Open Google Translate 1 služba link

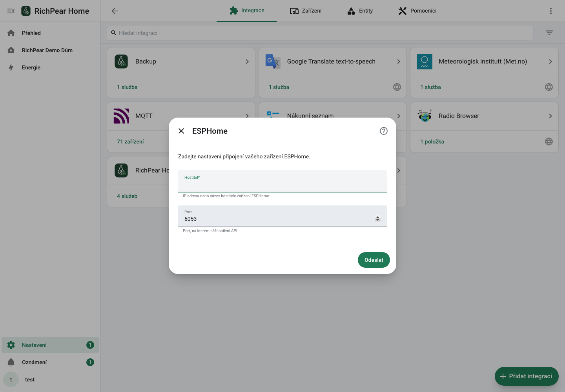point(279,87)
